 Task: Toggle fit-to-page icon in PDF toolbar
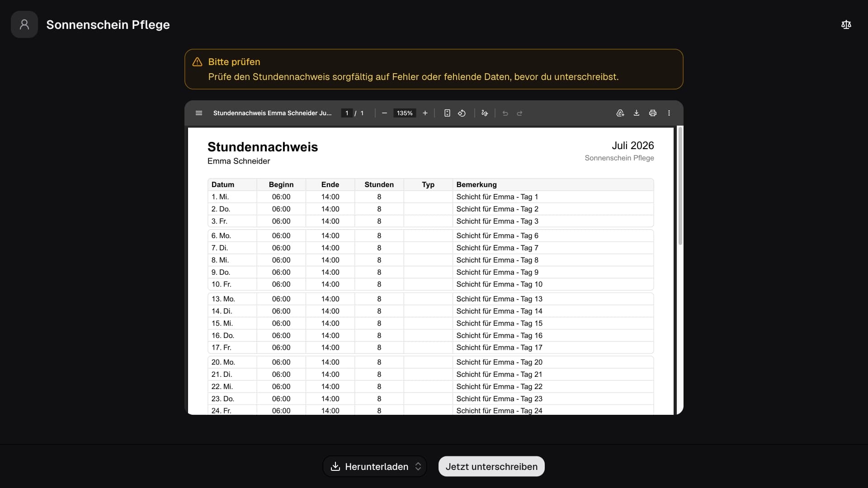click(x=447, y=113)
